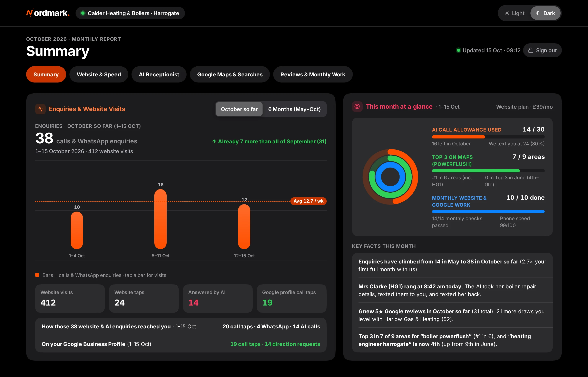Viewport: 588px width, 377px height.
Task: Click the 19 call taps · 14 direction requests text
Action: pyautogui.click(x=275, y=344)
